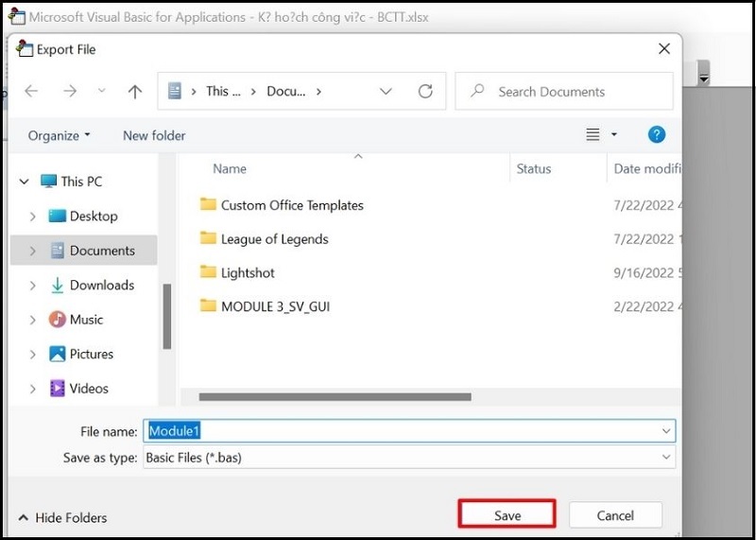Expand the Downloads tree node

(x=33, y=286)
